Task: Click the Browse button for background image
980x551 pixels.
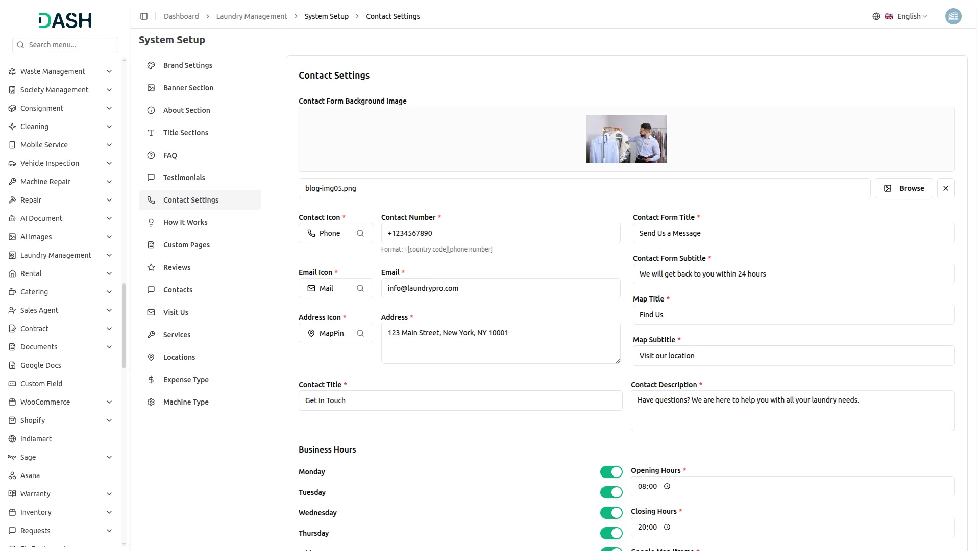Action: coord(904,188)
